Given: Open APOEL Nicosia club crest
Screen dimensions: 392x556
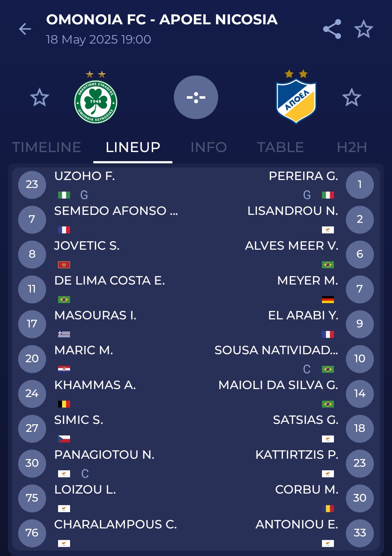Looking at the screenshot, I should [296, 102].
